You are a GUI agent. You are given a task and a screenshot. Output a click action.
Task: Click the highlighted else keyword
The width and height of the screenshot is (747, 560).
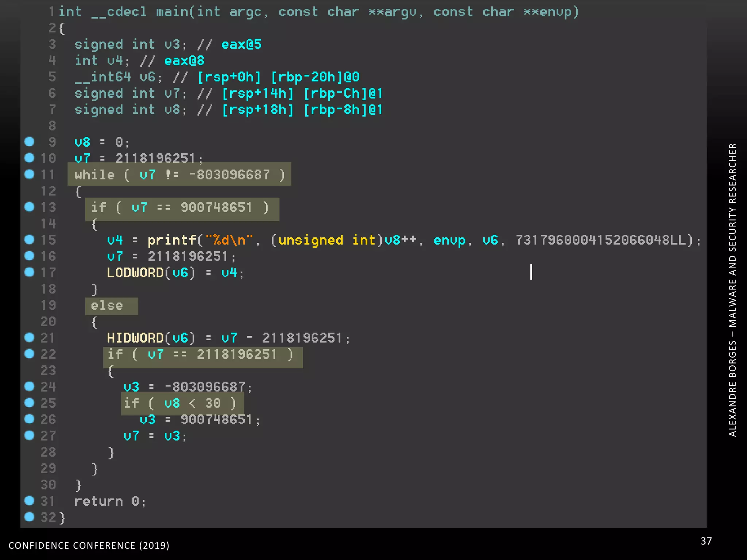[x=112, y=306]
